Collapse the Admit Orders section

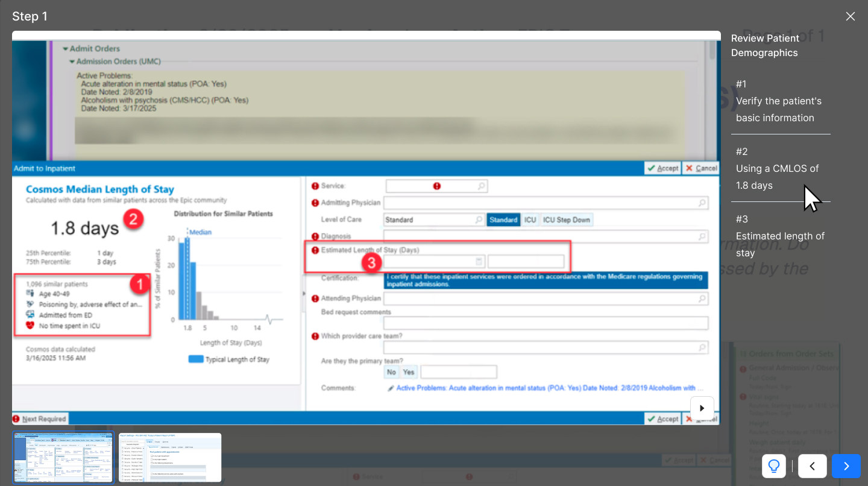click(x=66, y=48)
